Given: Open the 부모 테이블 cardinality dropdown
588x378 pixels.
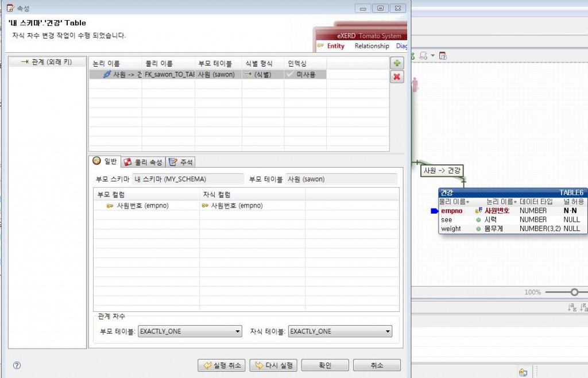Looking at the screenshot, I should 189,331.
